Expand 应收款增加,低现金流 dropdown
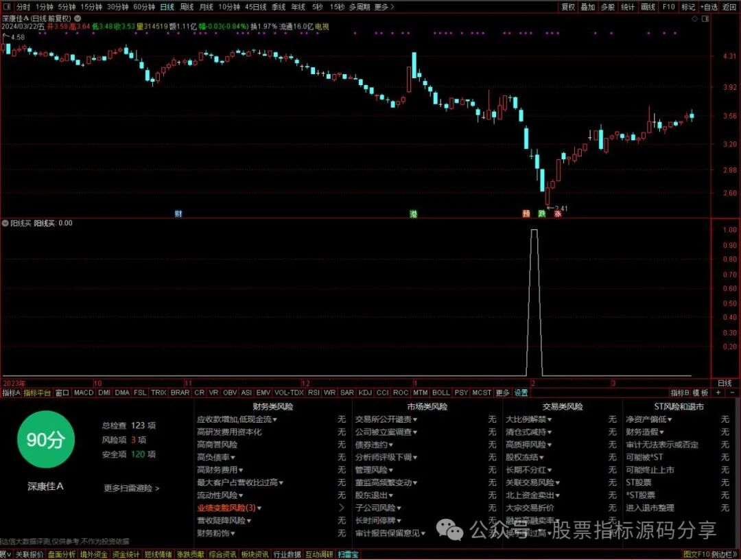The image size is (741, 560). click(237, 419)
